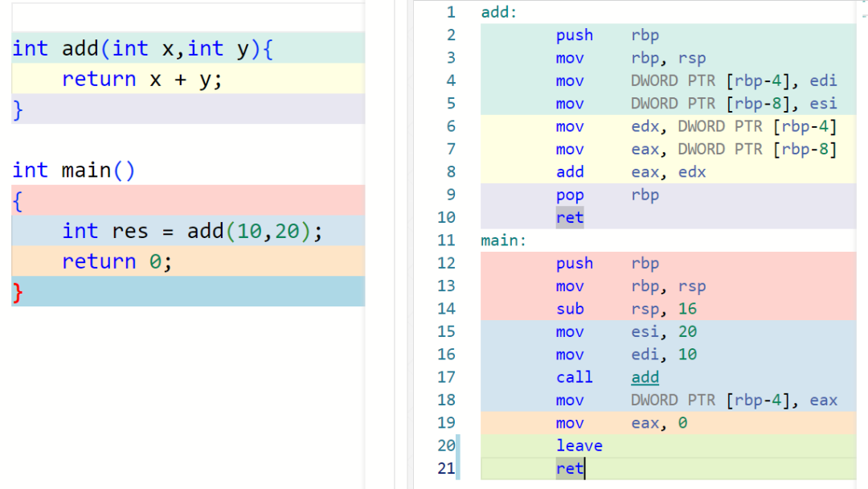Select the "leave" instruction on line 20
Viewport: 868px width, 489px height.
point(579,446)
